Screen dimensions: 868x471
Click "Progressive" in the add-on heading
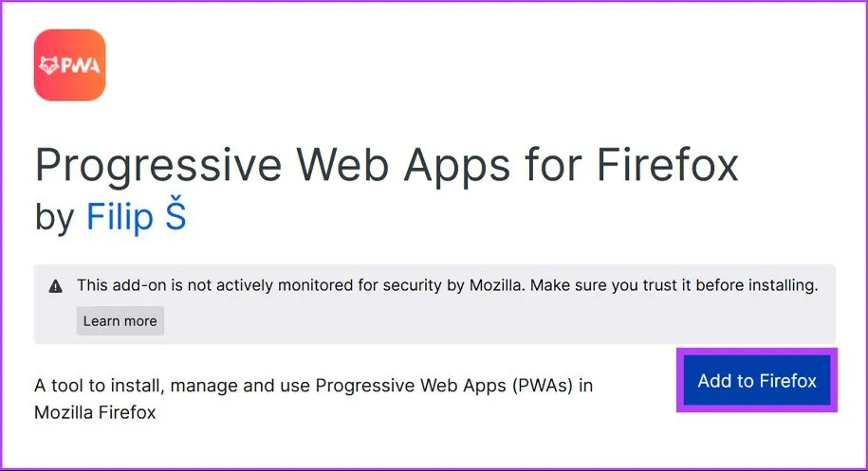click(x=157, y=167)
